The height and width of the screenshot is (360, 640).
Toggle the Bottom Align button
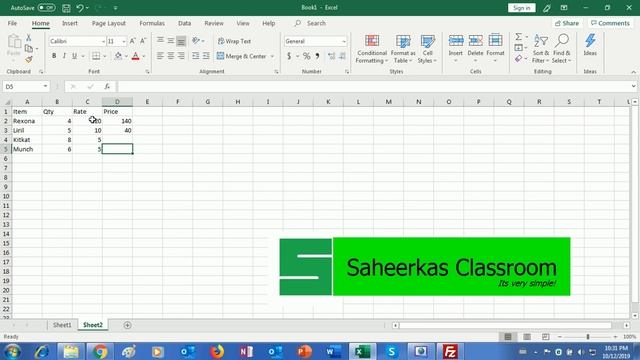pyautogui.click(x=181, y=41)
